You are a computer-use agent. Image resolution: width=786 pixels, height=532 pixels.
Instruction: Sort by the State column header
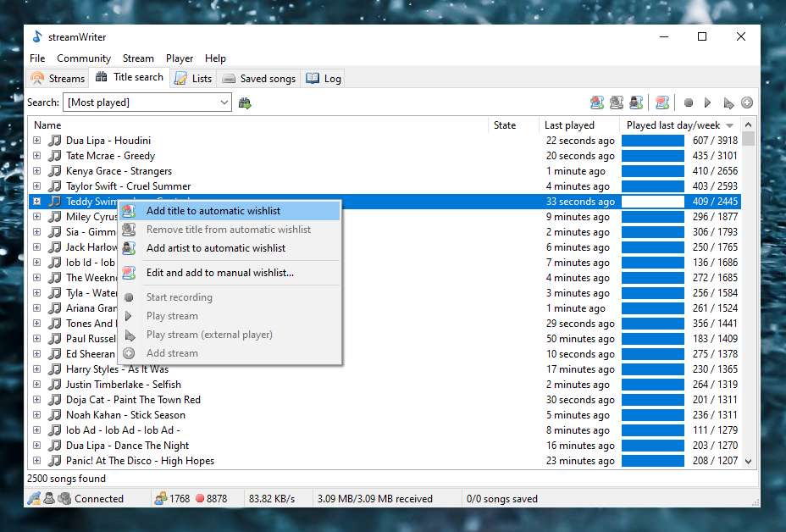(x=513, y=125)
